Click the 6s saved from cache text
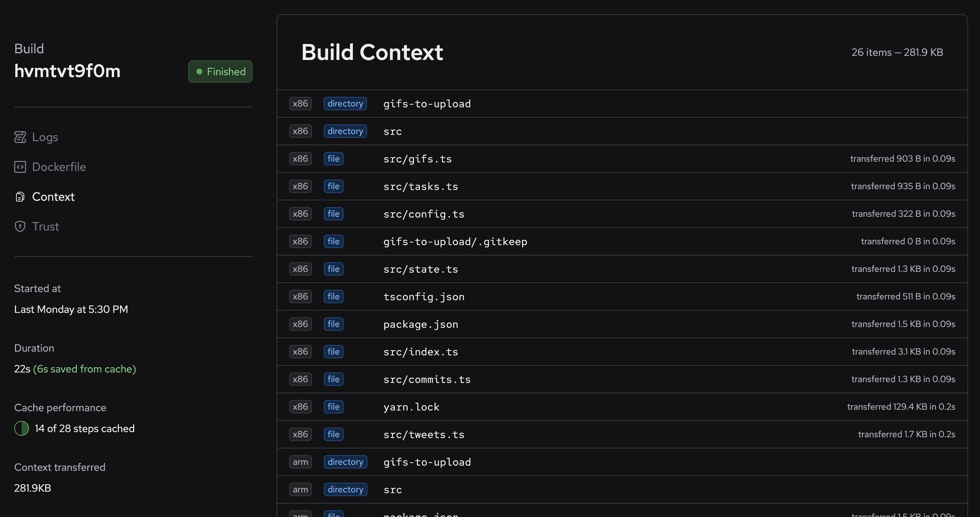Screen dimensions: 980x517 tap(85, 369)
